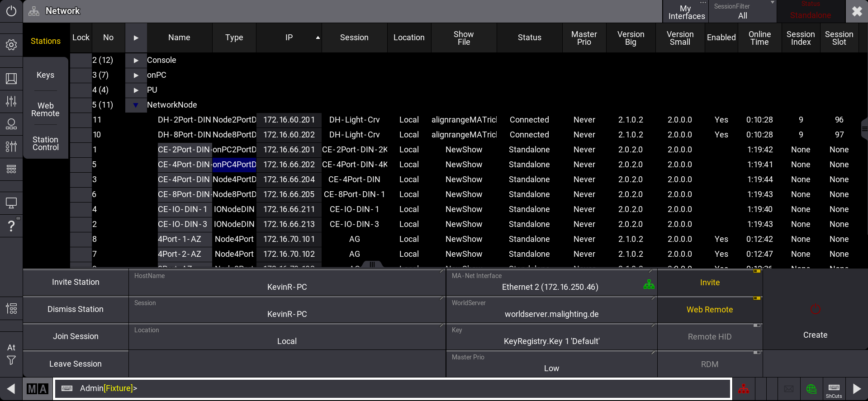
Task: Expand the Console station group
Action: (x=136, y=60)
